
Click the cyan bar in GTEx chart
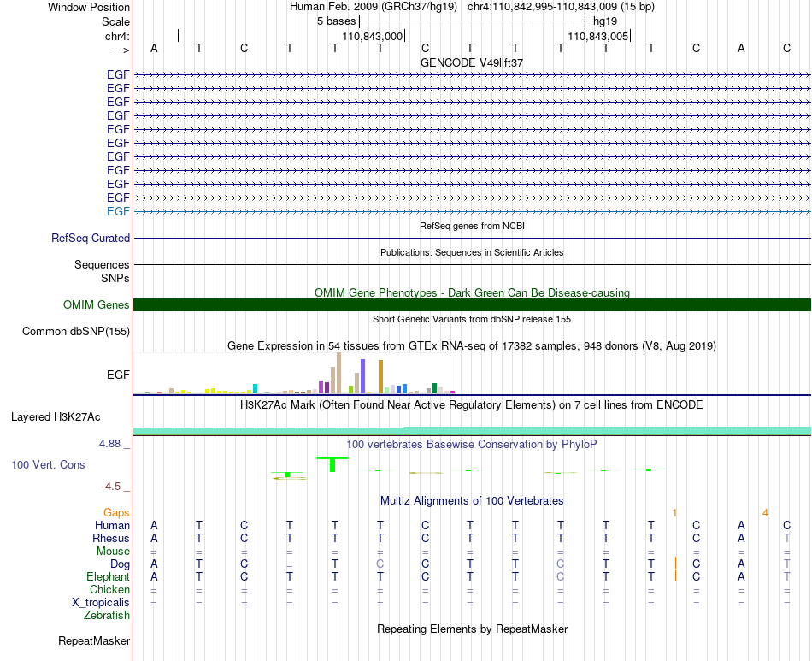[255, 389]
